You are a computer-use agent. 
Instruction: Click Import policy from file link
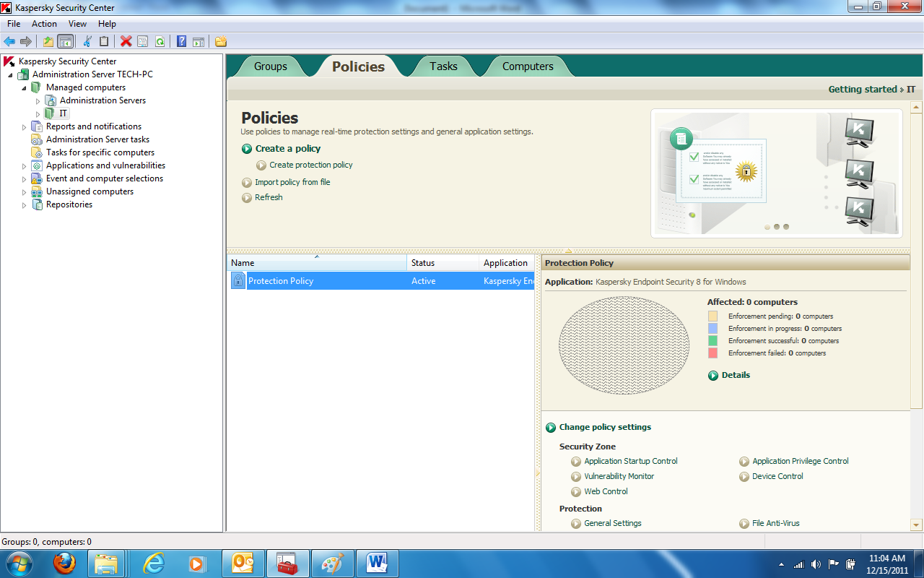292,182
